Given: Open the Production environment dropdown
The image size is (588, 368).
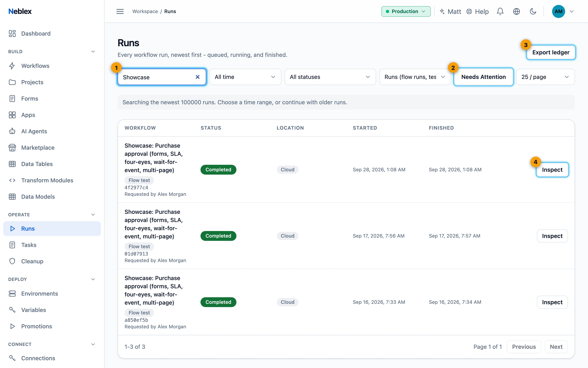Looking at the screenshot, I should [x=406, y=11].
